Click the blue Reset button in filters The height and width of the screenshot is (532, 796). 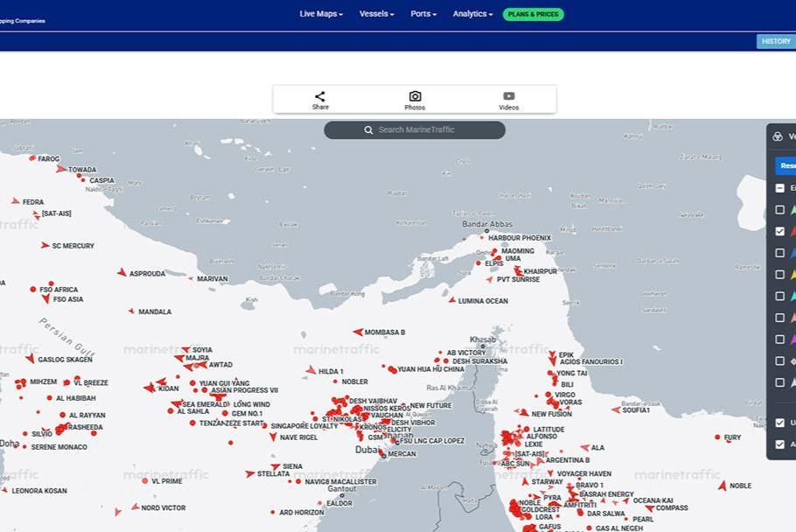pyautogui.click(x=786, y=165)
